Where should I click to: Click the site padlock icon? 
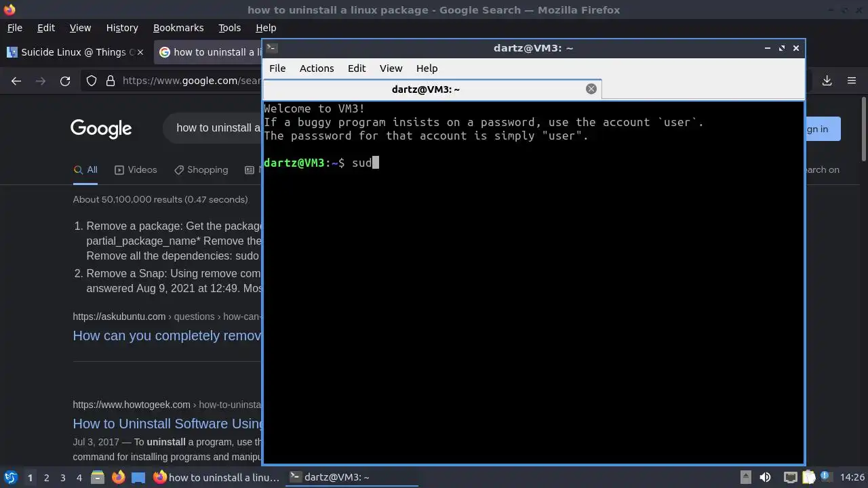point(111,81)
